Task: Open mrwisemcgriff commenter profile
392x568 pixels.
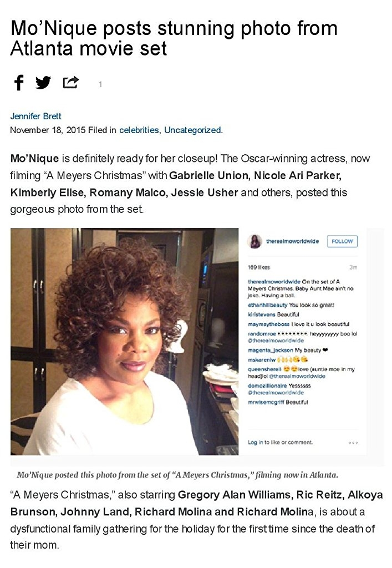Action: tap(266, 403)
